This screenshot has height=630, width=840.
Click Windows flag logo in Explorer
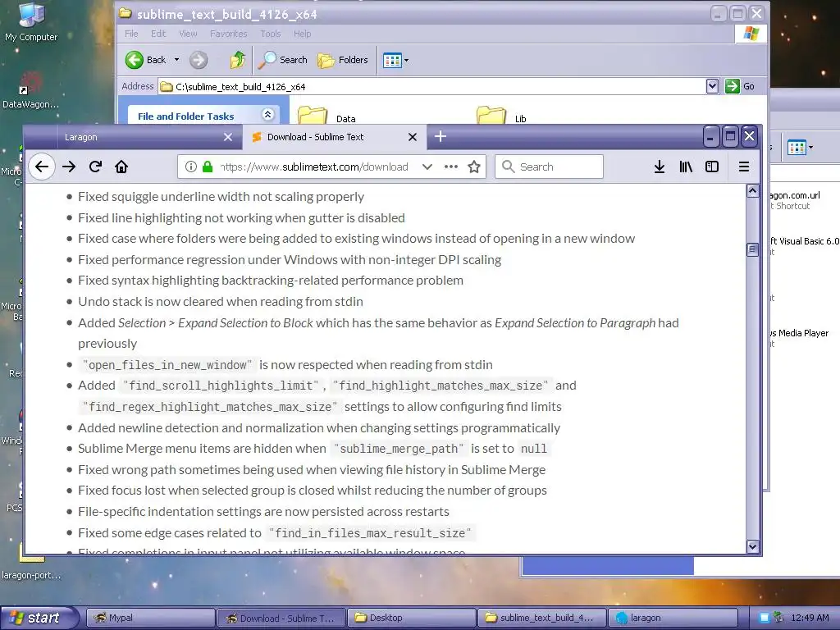pos(751,34)
